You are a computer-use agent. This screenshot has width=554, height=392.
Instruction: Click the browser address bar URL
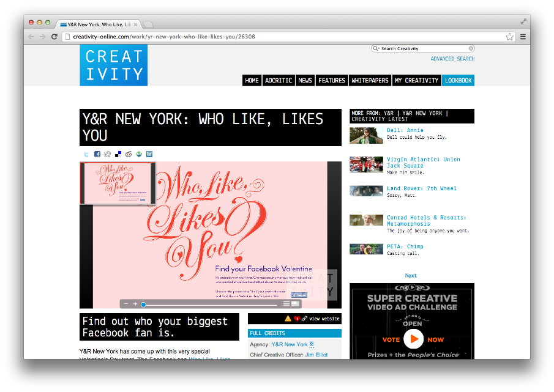pyautogui.click(x=164, y=37)
